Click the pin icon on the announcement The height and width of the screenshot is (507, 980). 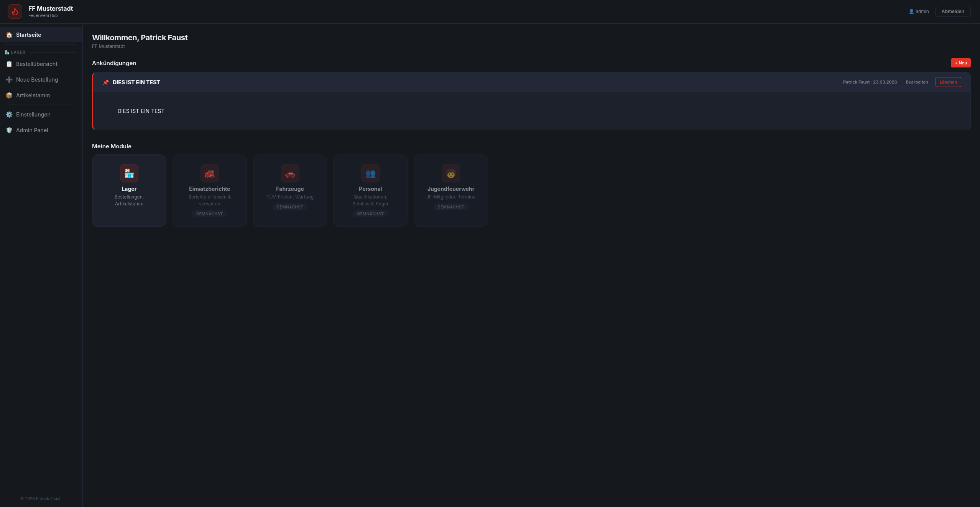click(105, 82)
